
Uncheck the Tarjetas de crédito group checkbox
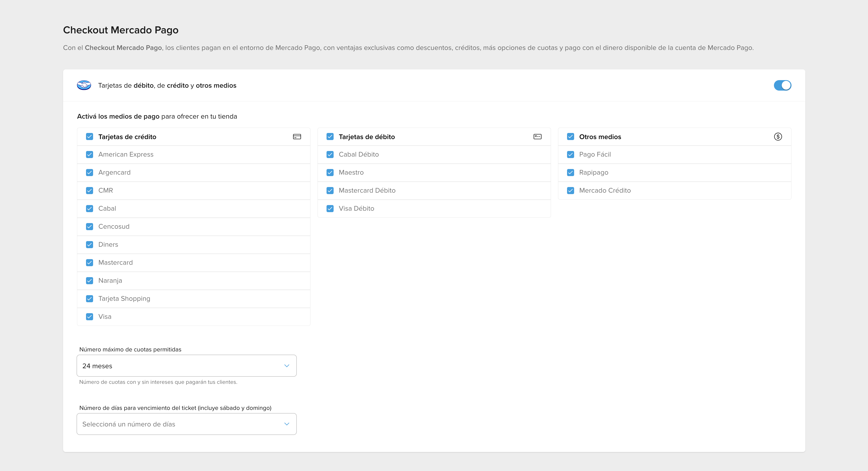click(x=89, y=137)
